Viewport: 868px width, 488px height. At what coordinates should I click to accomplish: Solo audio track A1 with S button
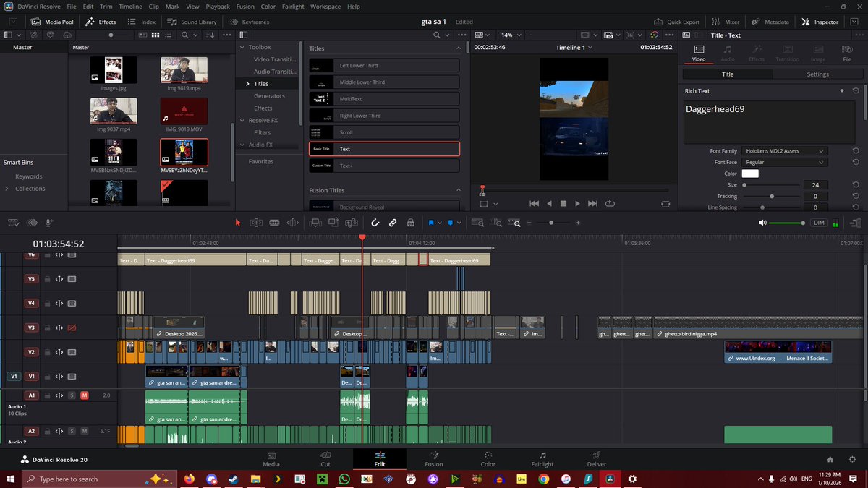pyautogui.click(x=72, y=395)
